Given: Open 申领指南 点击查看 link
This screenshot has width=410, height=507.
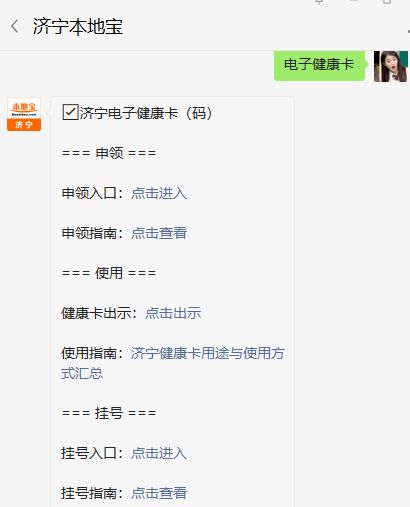Looking at the screenshot, I should coord(159,233).
